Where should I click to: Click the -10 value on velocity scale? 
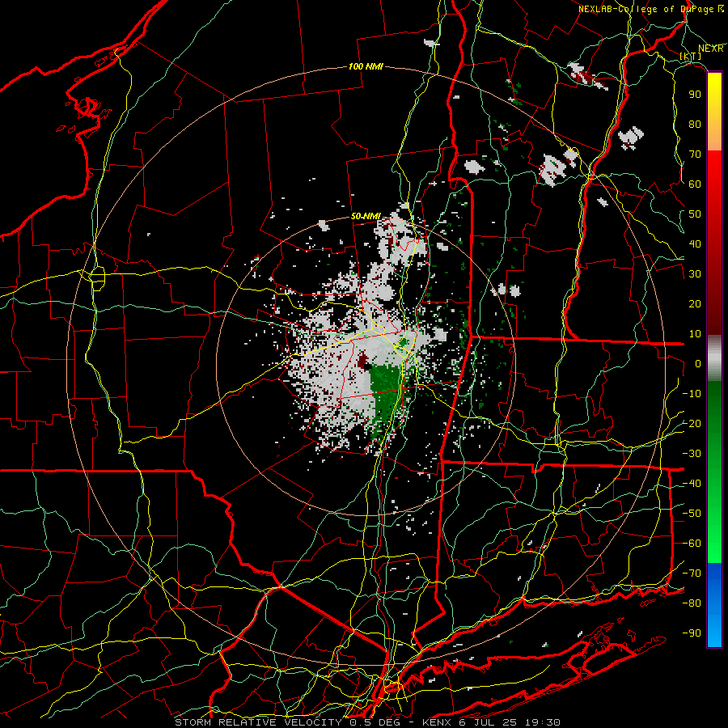(x=692, y=394)
